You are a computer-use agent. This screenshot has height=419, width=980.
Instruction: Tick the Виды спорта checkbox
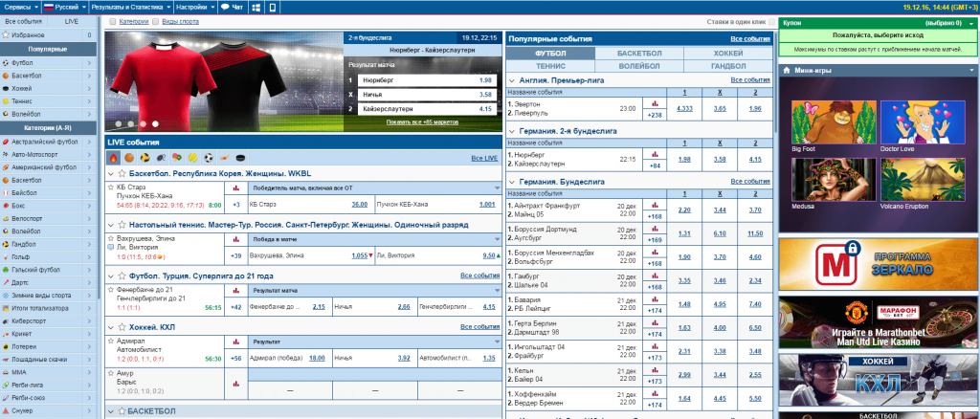coord(156,21)
